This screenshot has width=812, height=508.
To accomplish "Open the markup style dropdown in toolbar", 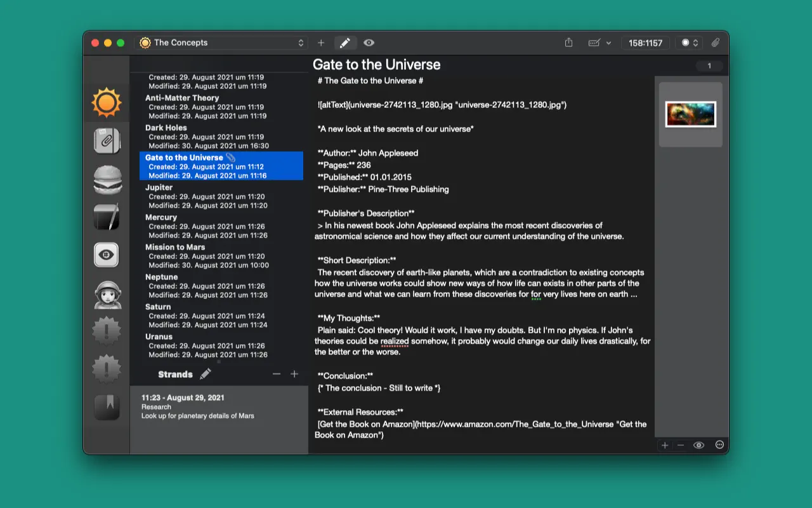I will click(599, 43).
